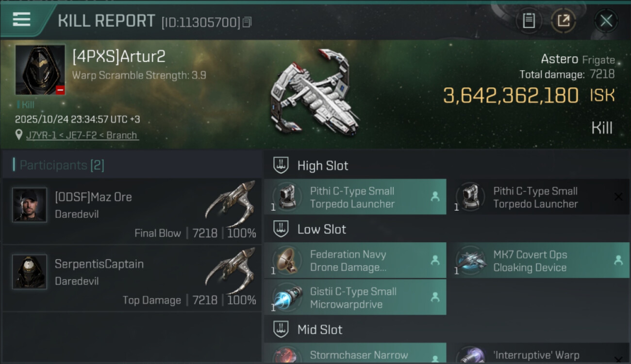Image resolution: width=631 pixels, height=364 pixels.
Task: View Artur2 pilot portrait
Action: pos(40,70)
